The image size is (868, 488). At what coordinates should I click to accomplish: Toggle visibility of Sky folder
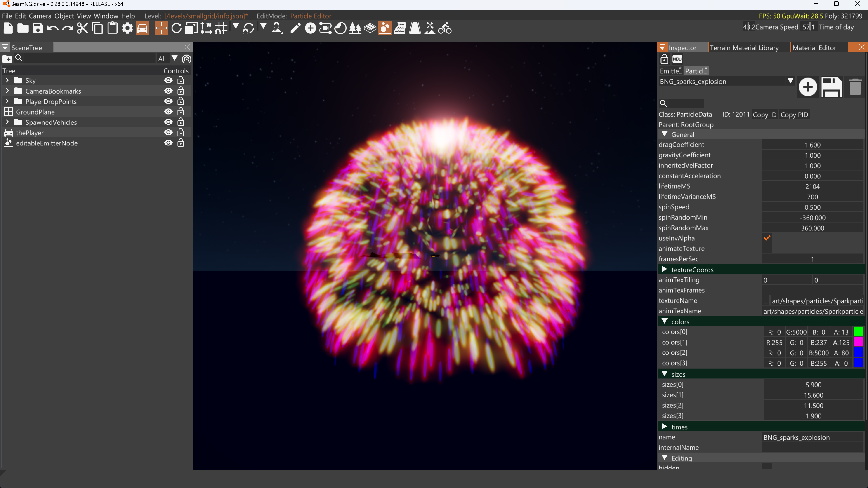pyautogui.click(x=168, y=80)
